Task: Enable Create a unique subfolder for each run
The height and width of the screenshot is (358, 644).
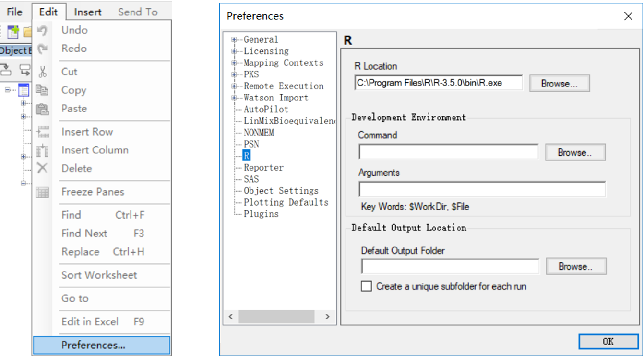Action: [366, 286]
